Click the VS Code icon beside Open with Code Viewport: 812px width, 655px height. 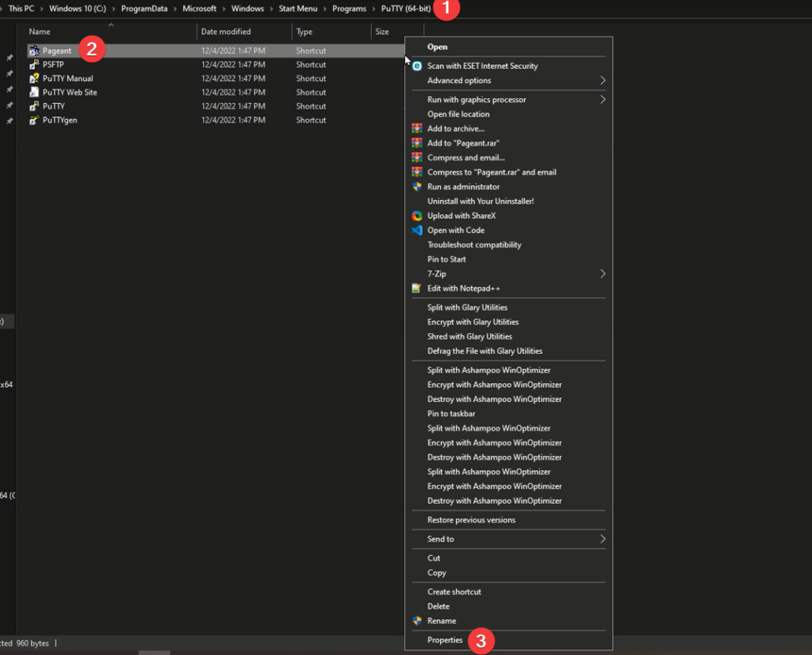tap(417, 231)
